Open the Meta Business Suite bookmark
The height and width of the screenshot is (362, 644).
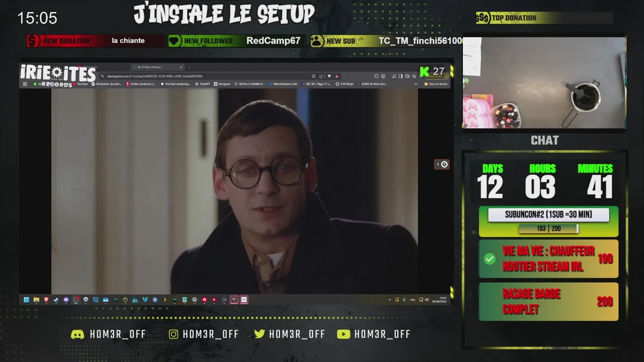click(283, 84)
